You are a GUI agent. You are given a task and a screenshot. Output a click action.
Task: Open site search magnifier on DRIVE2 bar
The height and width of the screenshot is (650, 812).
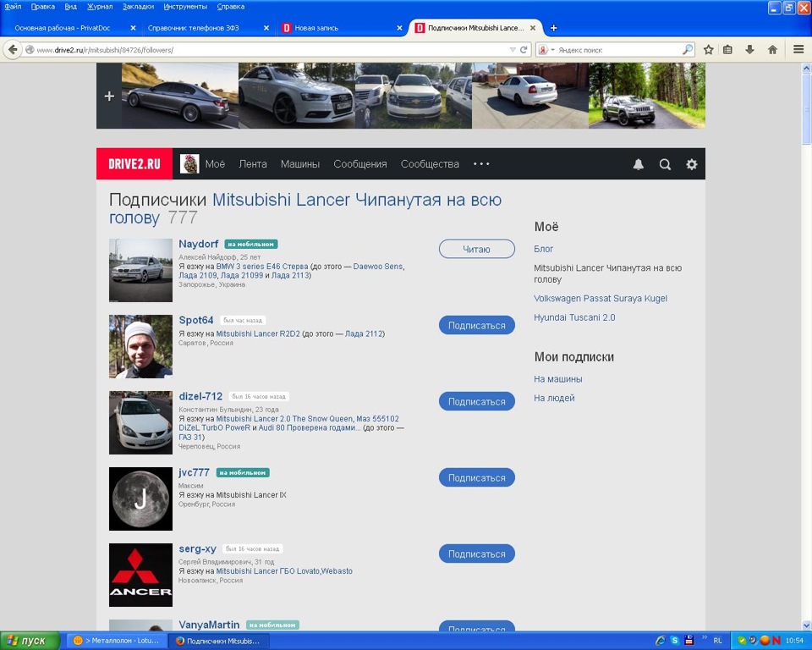(x=665, y=164)
